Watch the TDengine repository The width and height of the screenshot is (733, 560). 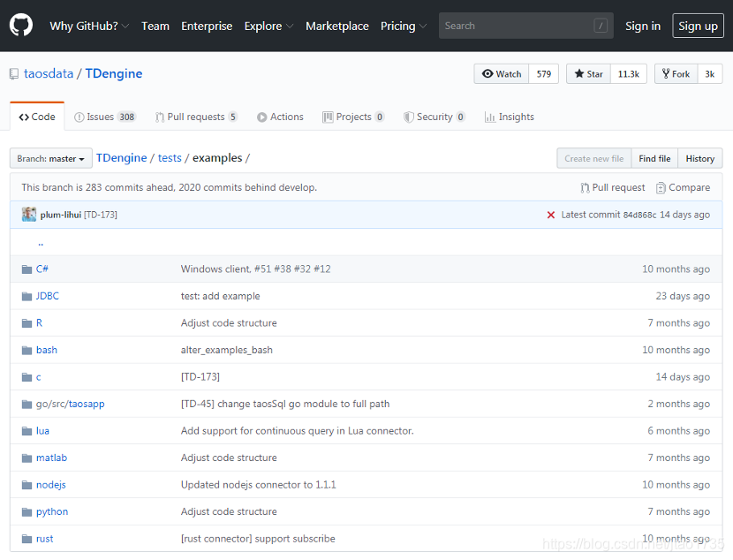coord(501,74)
